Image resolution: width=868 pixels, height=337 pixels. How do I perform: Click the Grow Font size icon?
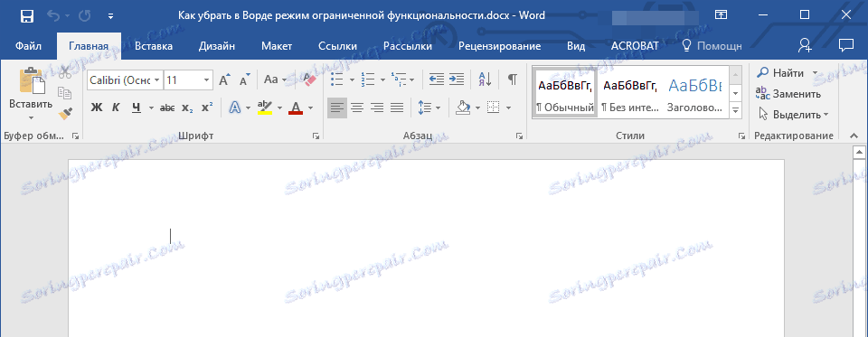224,80
